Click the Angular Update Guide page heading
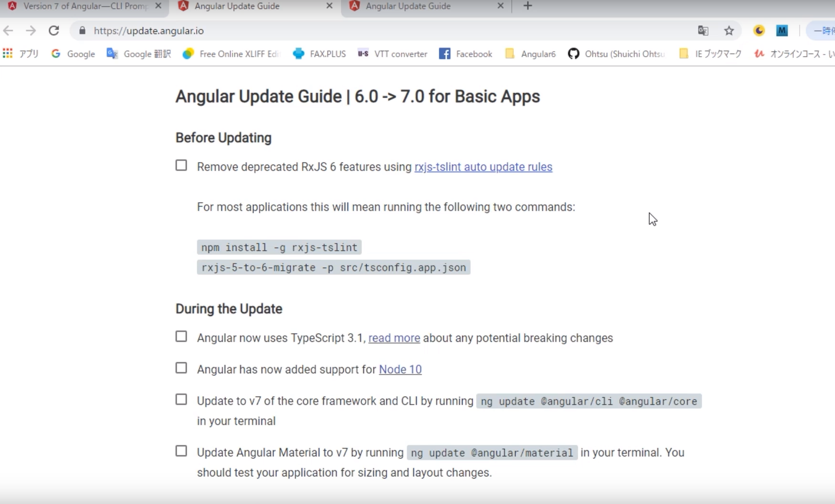835x504 pixels. 358,96
